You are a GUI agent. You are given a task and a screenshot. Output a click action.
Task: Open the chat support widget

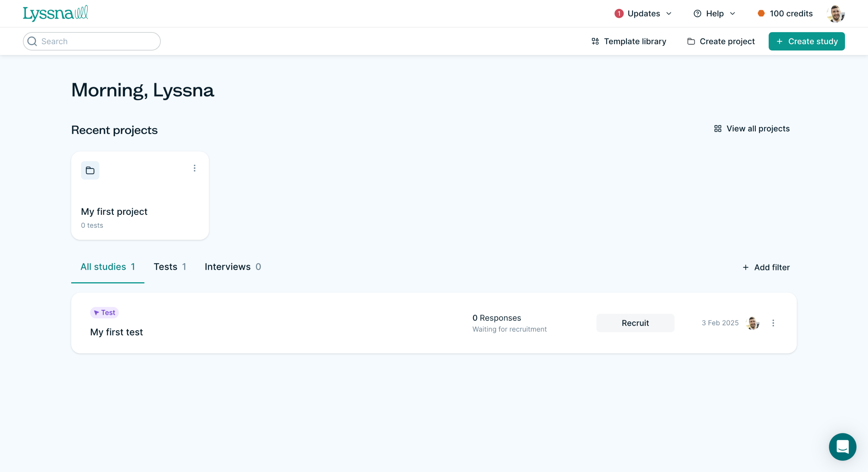[842, 447]
